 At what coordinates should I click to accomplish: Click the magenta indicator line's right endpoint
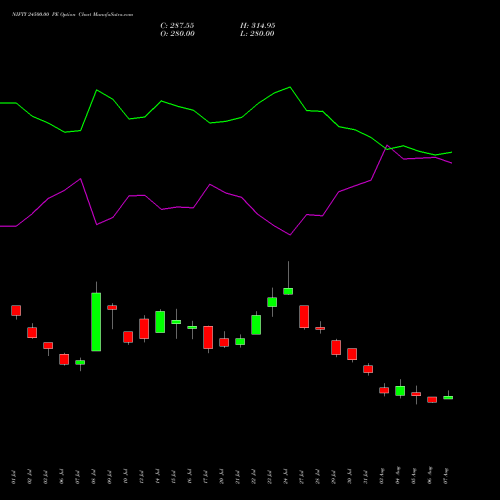tap(452, 163)
